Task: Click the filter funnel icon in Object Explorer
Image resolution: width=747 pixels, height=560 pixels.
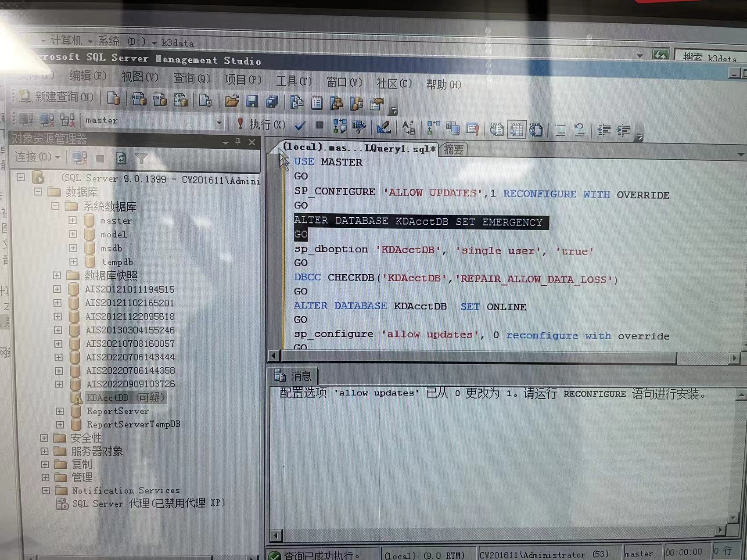Action: [141, 158]
